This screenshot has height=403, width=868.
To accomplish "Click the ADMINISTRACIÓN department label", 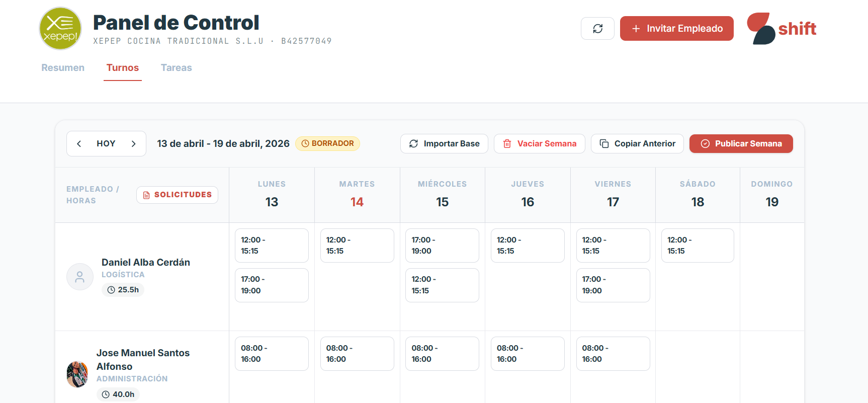I will 132,379.
